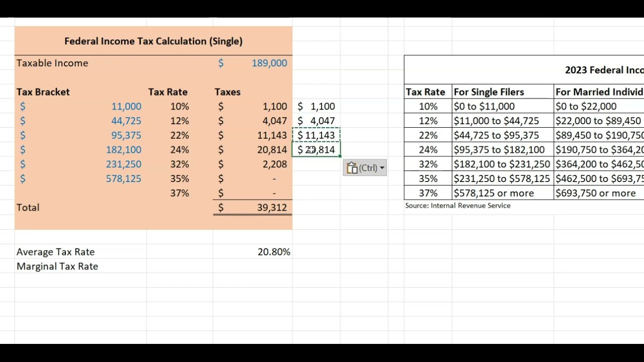This screenshot has height=362, width=644.
Task: Click the tax bracket cell 182,100
Action: 80,150
